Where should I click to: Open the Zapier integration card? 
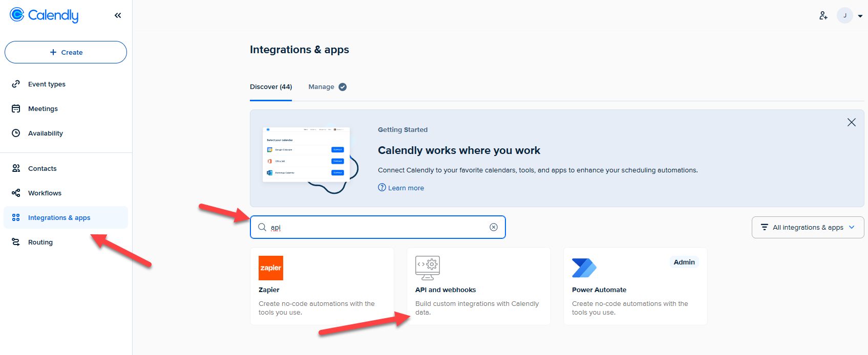(322, 286)
